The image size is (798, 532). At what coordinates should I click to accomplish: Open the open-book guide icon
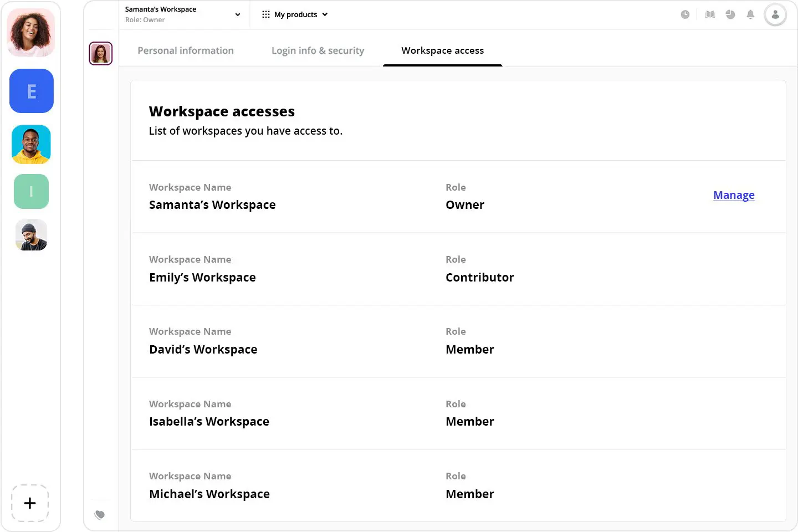[710, 14]
